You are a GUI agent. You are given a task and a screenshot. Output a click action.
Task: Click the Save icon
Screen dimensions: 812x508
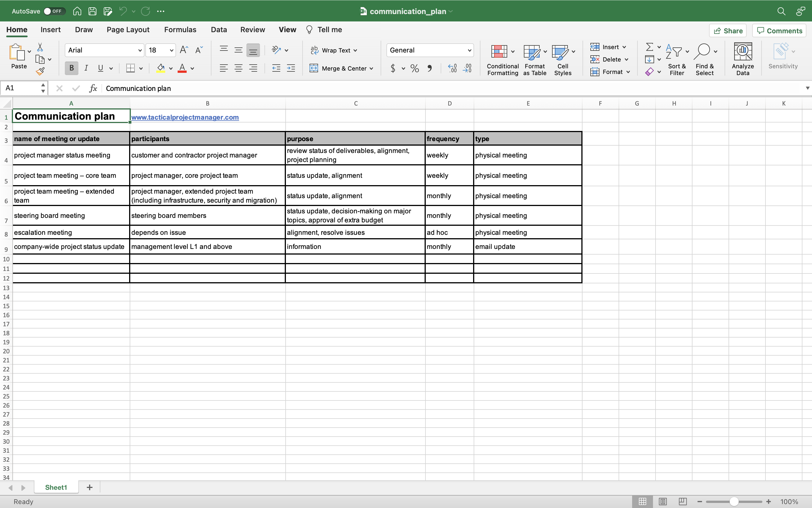[92, 11]
